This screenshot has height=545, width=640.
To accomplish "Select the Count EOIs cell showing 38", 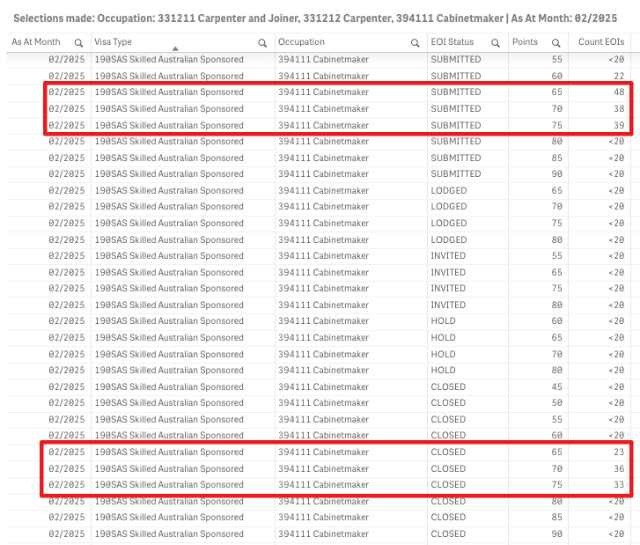I will [618, 109].
